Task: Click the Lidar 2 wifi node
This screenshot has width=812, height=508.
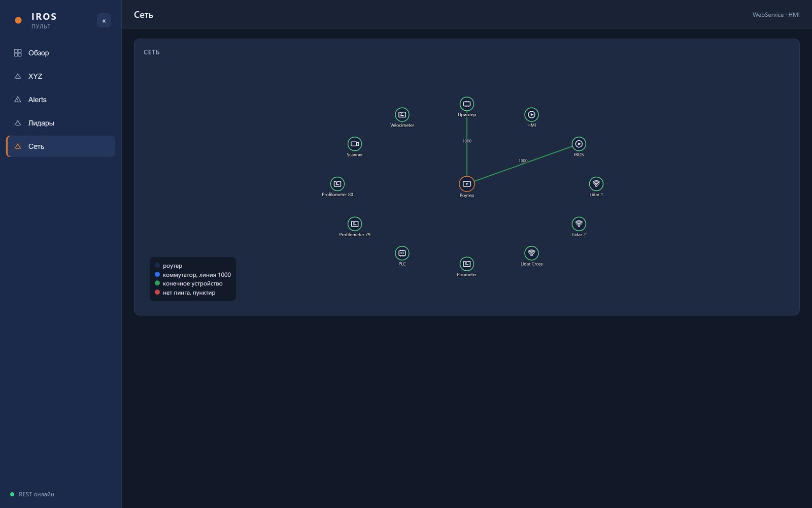Action: click(x=579, y=224)
